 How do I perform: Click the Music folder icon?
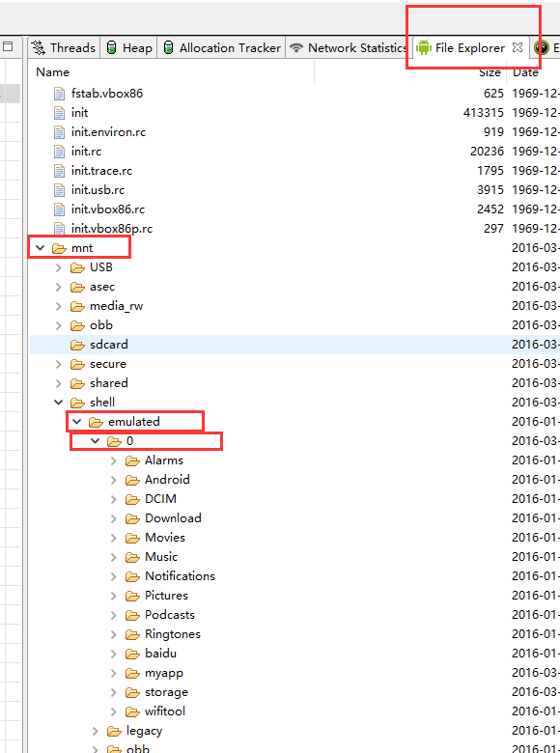[x=132, y=557]
